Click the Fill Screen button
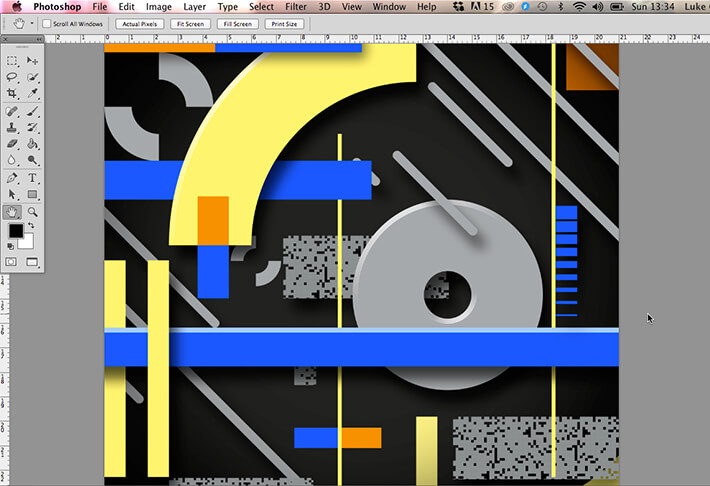The height and width of the screenshot is (486, 710). tap(237, 24)
